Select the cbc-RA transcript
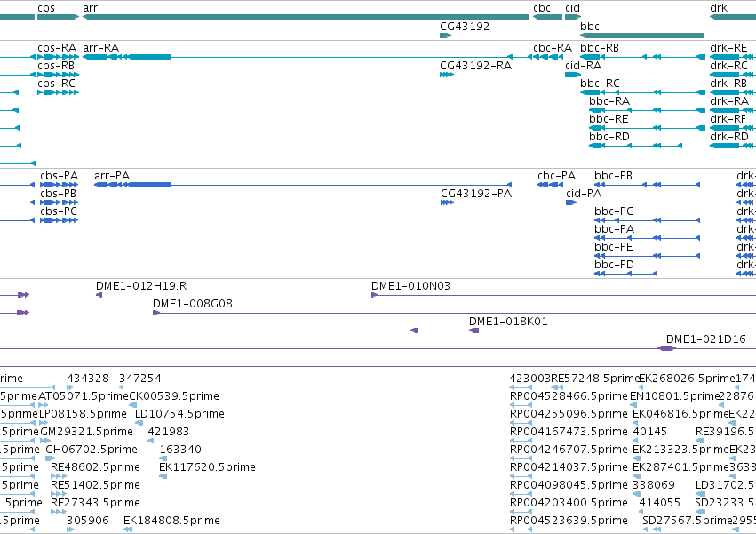Viewport: 756px width, 534px height. (548, 57)
